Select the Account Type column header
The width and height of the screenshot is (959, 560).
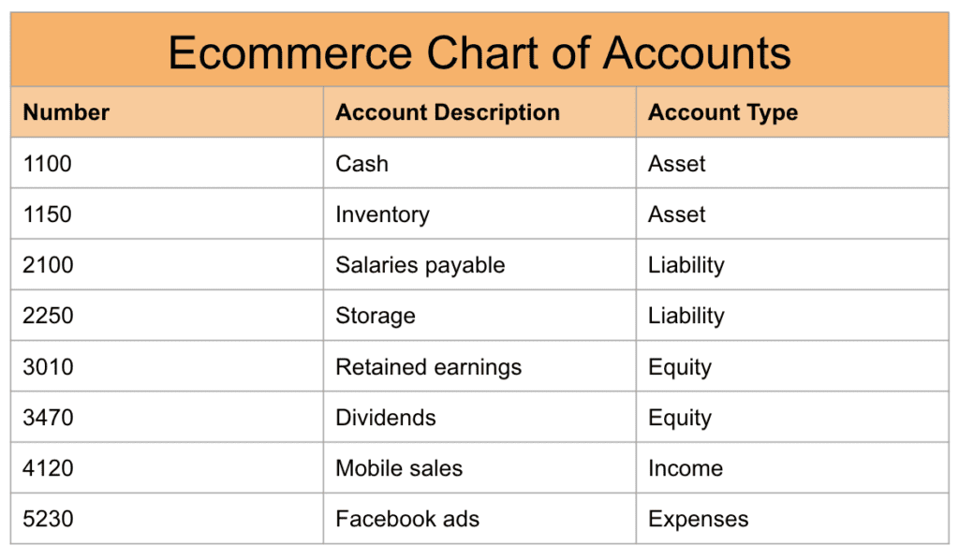coord(723,113)
